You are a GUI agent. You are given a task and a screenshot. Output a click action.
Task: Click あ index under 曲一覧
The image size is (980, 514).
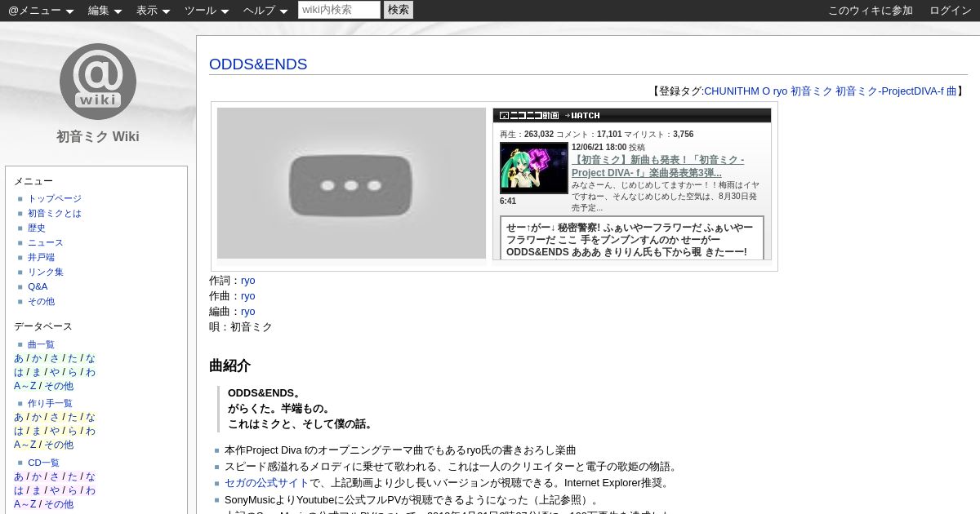point(19,358)
